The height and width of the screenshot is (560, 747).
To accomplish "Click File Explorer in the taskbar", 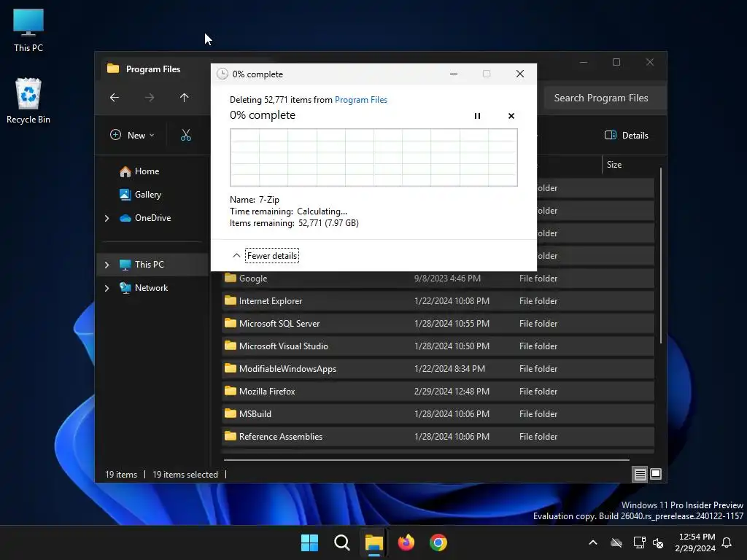I will pyautogui.click(x=374, y=542).
